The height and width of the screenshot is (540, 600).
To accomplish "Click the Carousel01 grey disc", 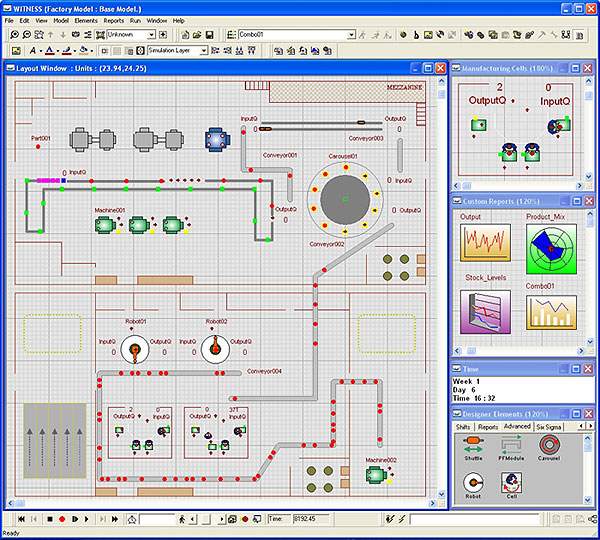I will [345, 199].
